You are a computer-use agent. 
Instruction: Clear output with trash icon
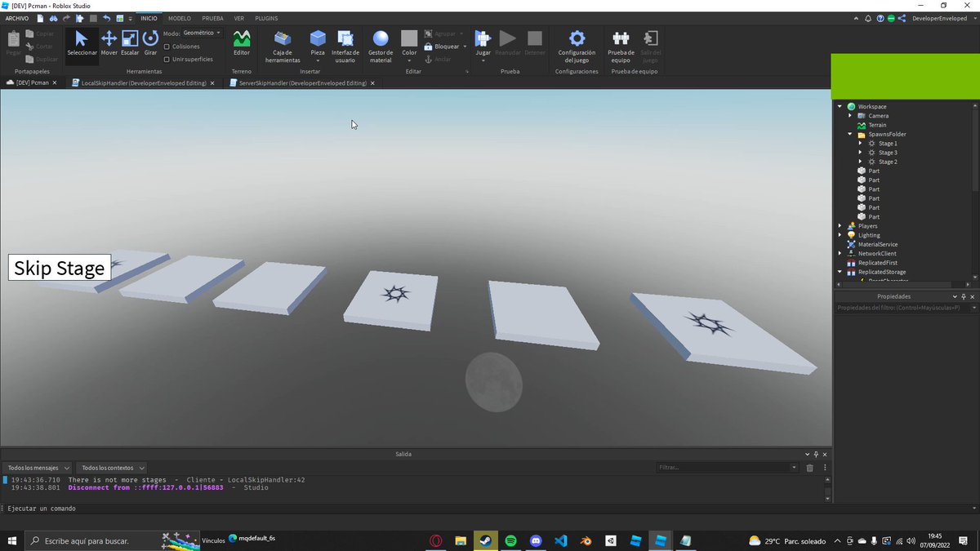click(x=810, y=468)
